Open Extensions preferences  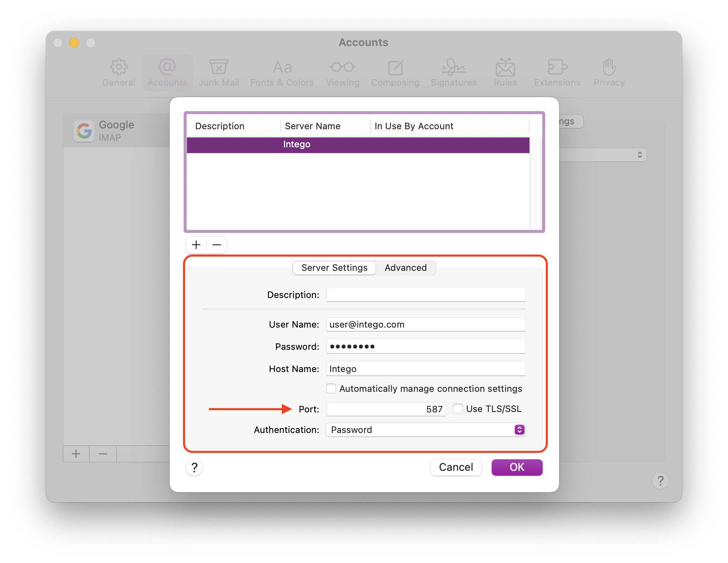(557, 73)
